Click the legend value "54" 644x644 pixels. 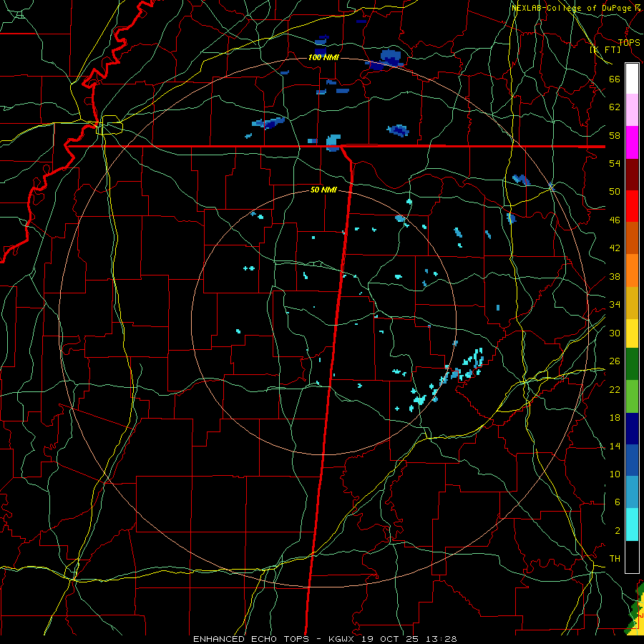pyautogui.click(x=615, y=163)
